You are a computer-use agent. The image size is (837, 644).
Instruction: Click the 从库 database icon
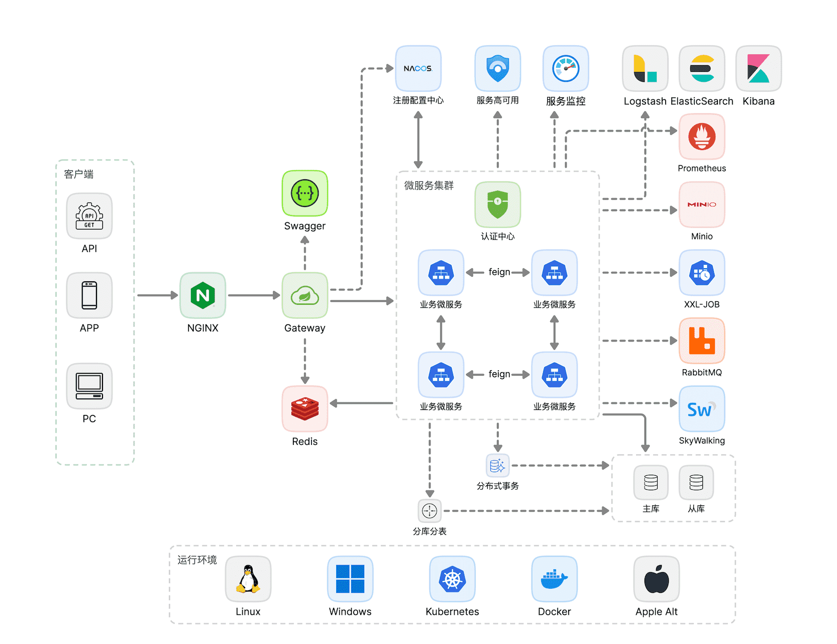click(x=696, y=482)
